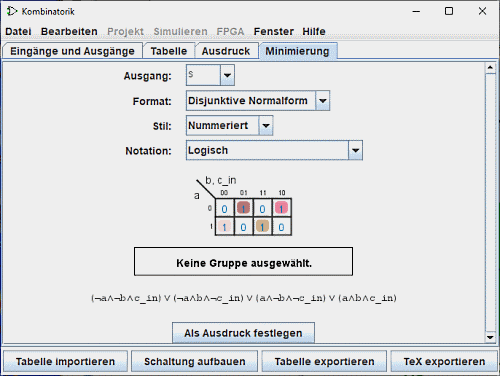Expand the Ausgang dropdown arrow
The image size is (500, 376).
pos(227,75)
